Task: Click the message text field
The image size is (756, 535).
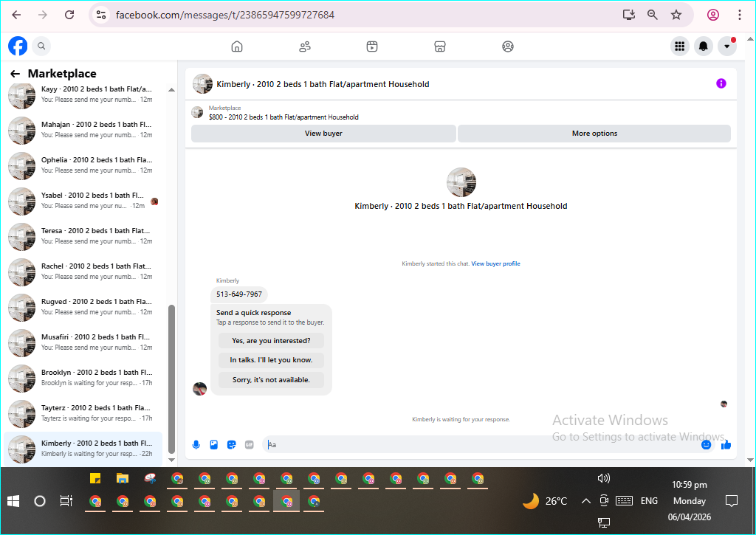Action: pos(482,444)
